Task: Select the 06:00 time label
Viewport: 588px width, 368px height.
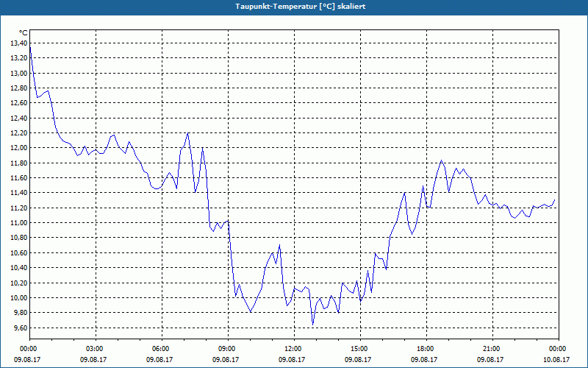Action: coord(162,349)
